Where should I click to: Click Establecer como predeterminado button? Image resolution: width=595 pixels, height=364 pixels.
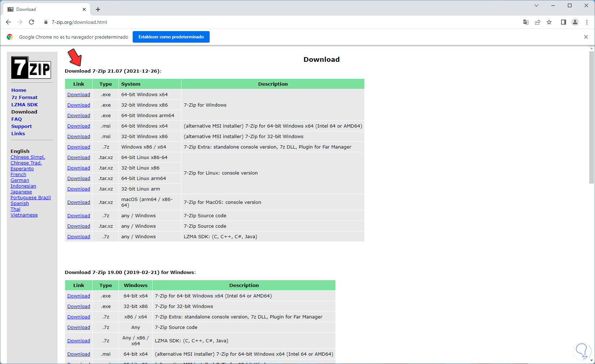pyautogui.click(x=171, y=37)
